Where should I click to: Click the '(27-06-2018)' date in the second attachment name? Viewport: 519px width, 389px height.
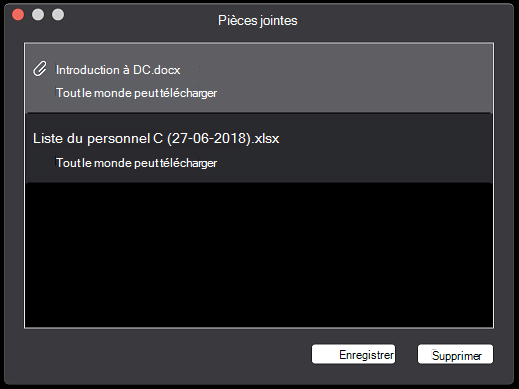(x=209, y=138)
